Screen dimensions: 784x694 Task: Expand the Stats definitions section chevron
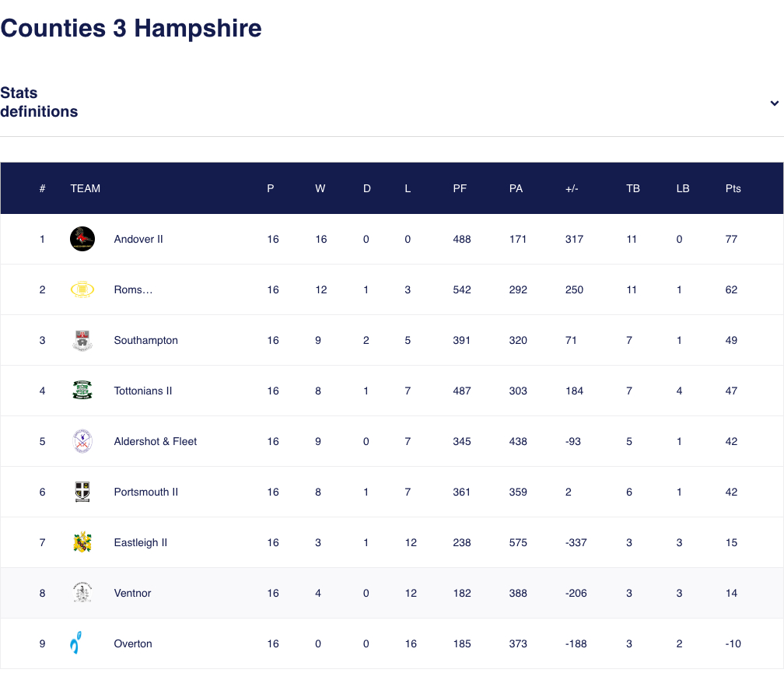[x=774, y=103]
